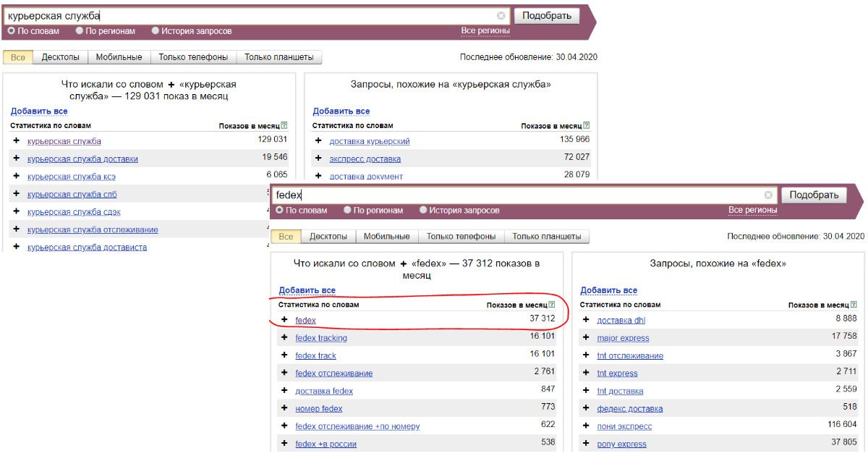The width and height of the screenshot is (868, 456).
Task: Add «доставка курьерский» with its plus icon
Action: [x=318, y=140]
